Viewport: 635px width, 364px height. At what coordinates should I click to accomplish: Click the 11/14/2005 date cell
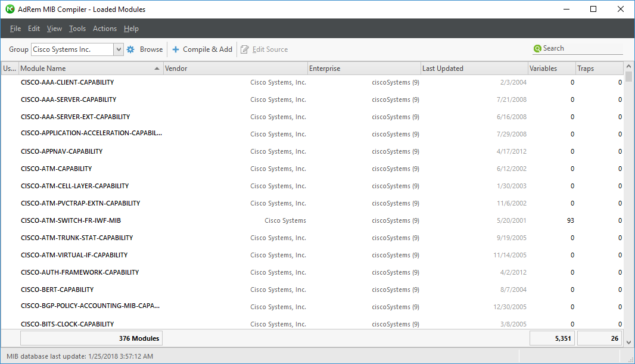click(510, 255)
